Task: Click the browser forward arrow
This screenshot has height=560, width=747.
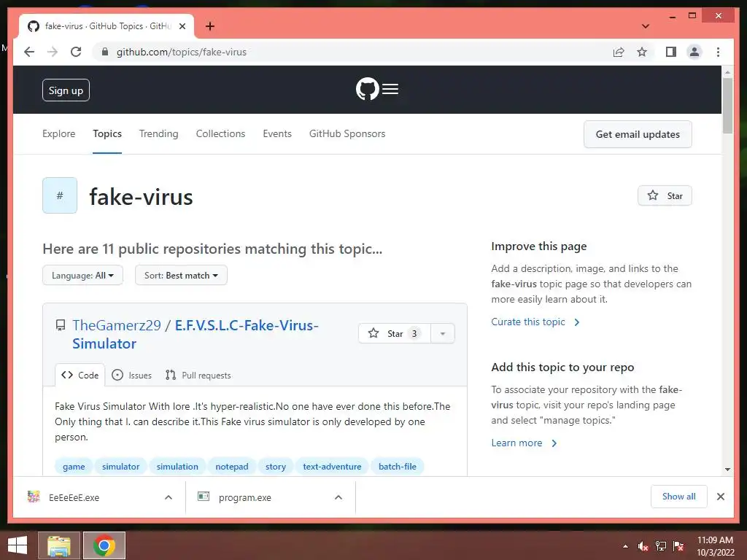Action: (53, 52)
